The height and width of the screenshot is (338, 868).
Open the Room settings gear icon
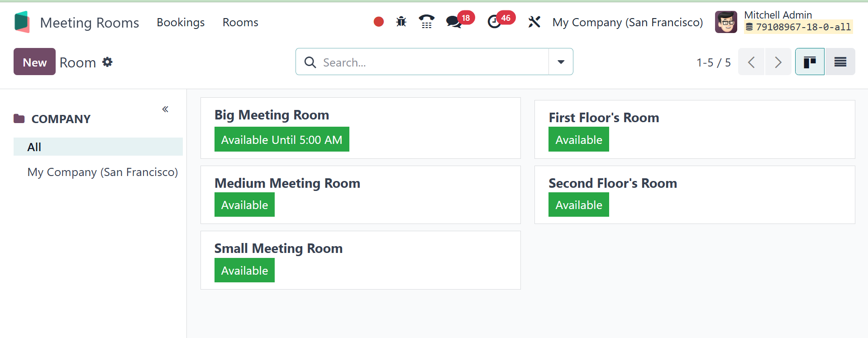click(107, 62)
